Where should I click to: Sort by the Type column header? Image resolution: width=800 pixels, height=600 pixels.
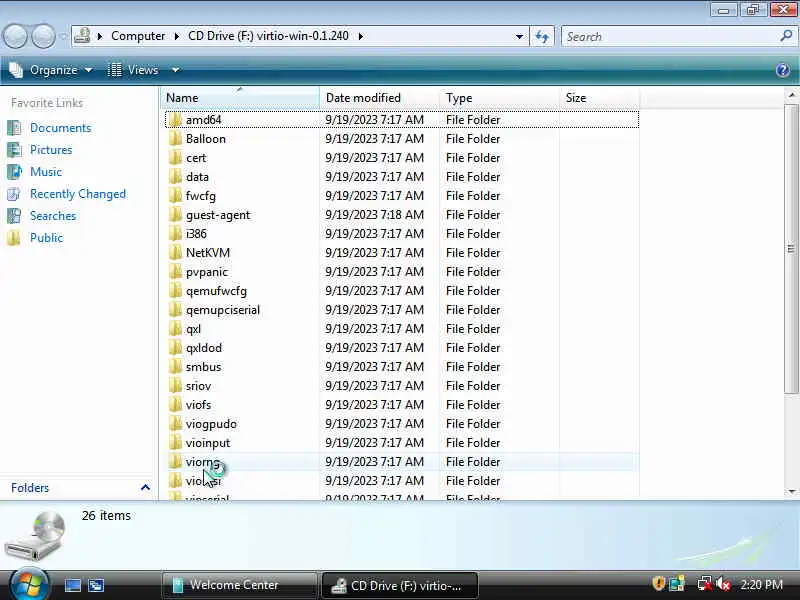(499, 98)
